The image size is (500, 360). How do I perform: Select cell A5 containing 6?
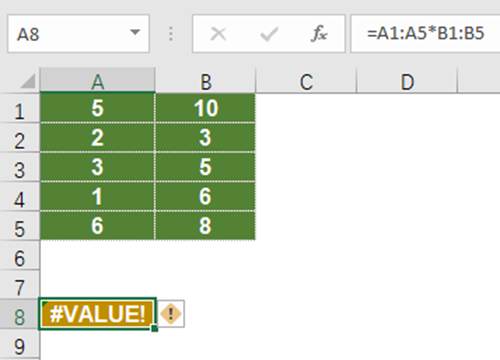tap(97, 226)
